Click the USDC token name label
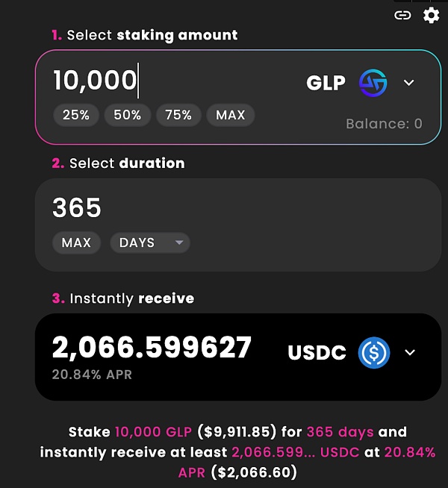448x488 pixels. point(317,353)
